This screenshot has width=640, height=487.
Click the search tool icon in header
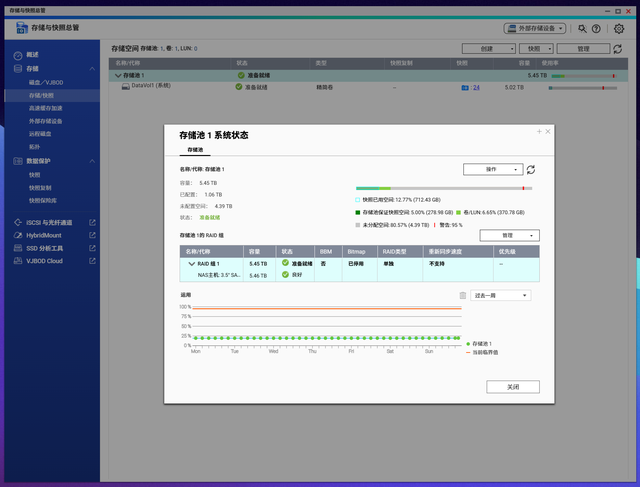[582, 29]
